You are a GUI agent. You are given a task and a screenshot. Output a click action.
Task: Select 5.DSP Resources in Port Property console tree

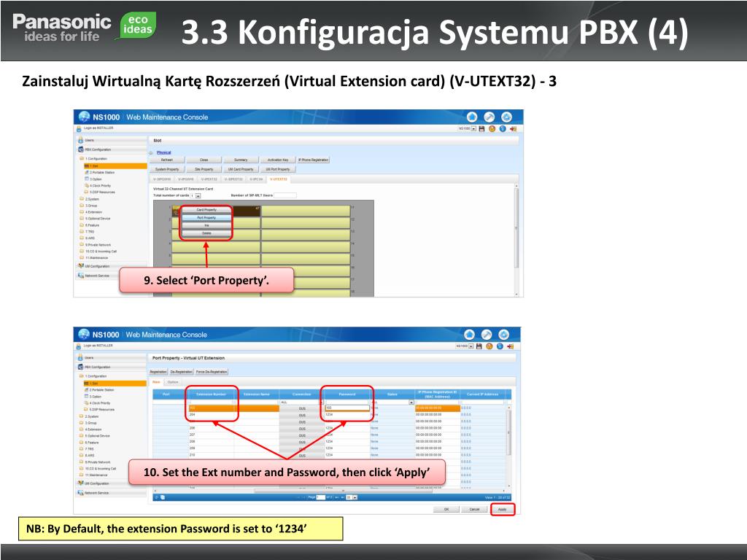[x=99, y=410]
